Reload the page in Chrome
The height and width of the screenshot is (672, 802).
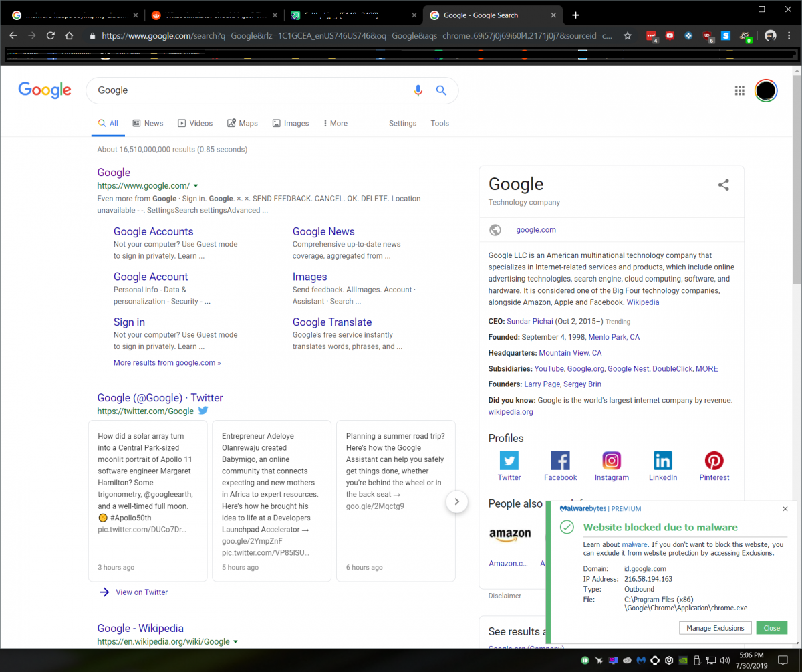click(50, 35)
